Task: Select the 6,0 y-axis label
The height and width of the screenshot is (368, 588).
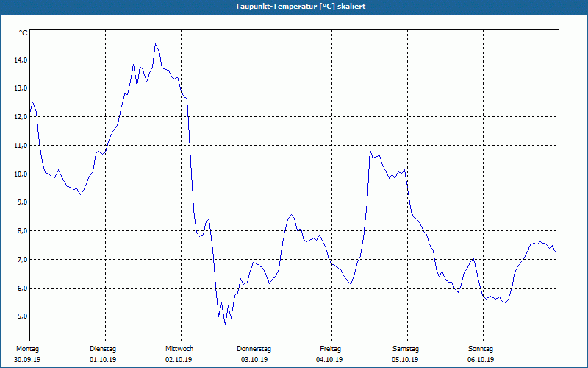Action: [22, 288]
